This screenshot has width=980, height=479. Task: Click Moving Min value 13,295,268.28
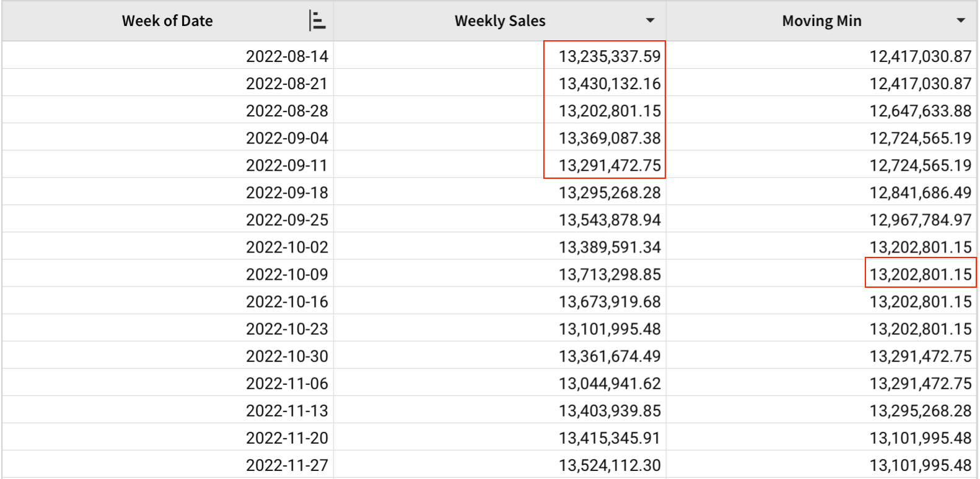pos(920,410)
